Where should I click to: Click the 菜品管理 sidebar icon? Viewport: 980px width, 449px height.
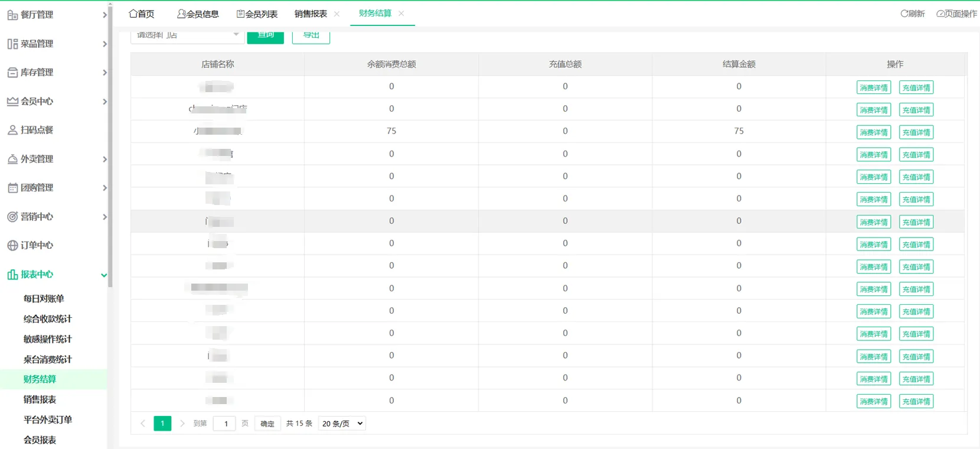[x=12, y=44]
